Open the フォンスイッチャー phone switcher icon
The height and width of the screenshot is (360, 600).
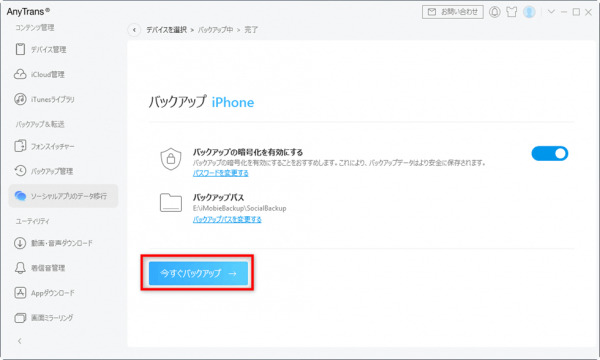click(20, 146)
